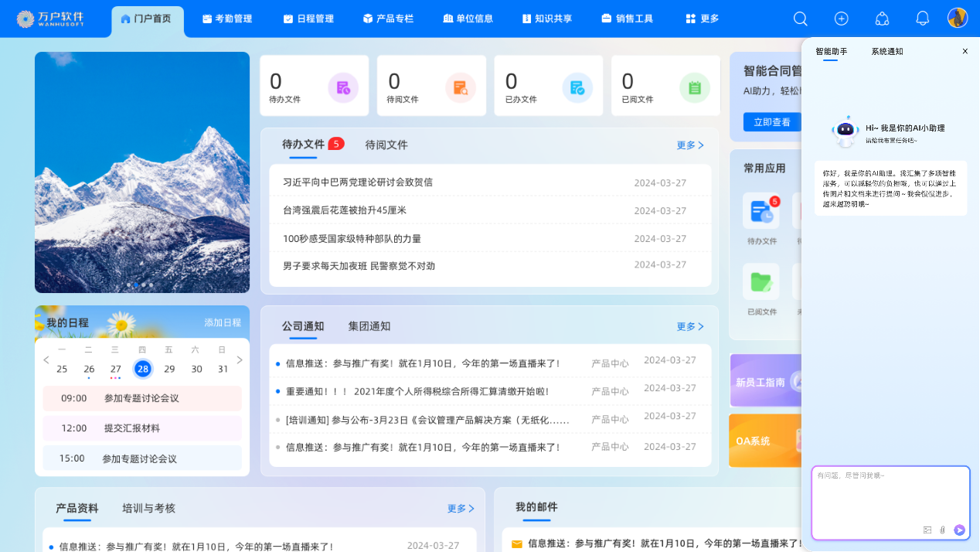
Task: Click the image upload icon in AI chat box
Action: pos(927,530)
